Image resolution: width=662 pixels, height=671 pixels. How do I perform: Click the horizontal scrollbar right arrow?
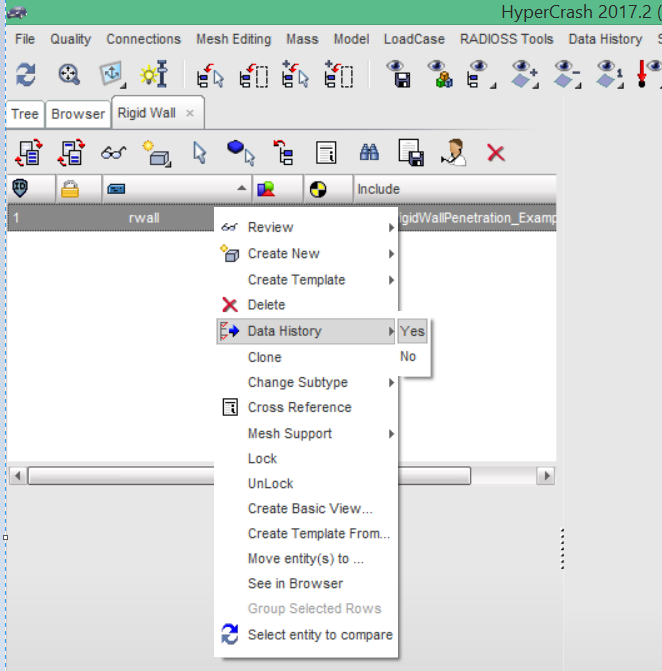pos(546,476)
